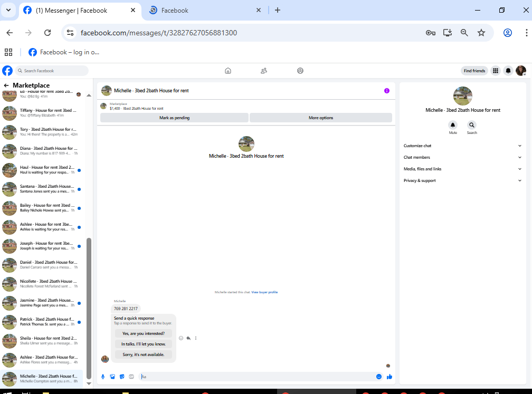This screenshot has height=394, width=532.
Task: Open Daniel 3bed 2bath conversation
Action: (41, 265)
